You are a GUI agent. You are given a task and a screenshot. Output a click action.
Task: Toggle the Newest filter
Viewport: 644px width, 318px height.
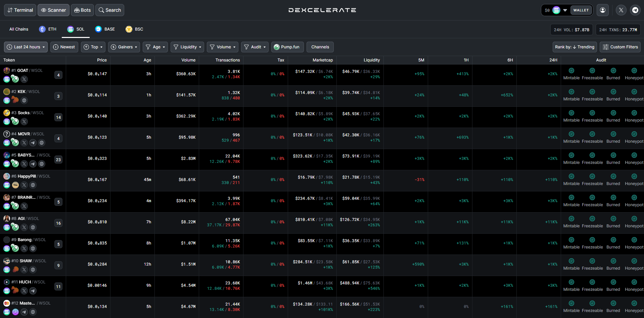pos(64,47)
